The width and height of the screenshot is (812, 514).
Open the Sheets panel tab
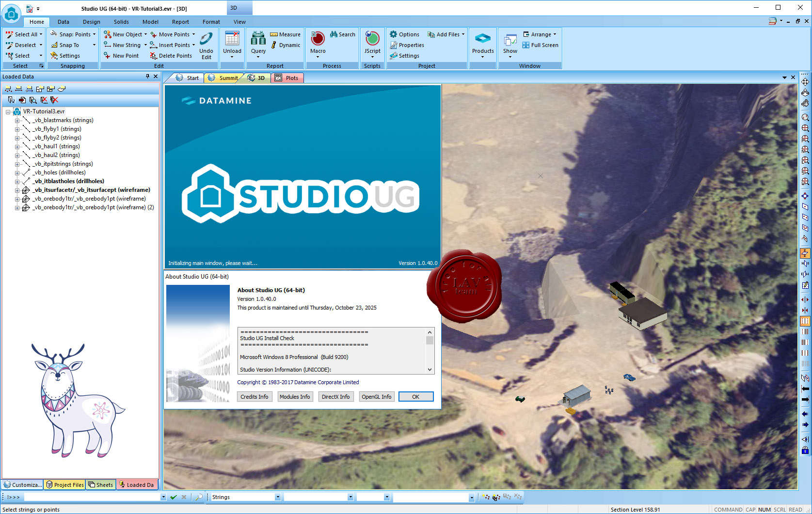click(101, 484)
